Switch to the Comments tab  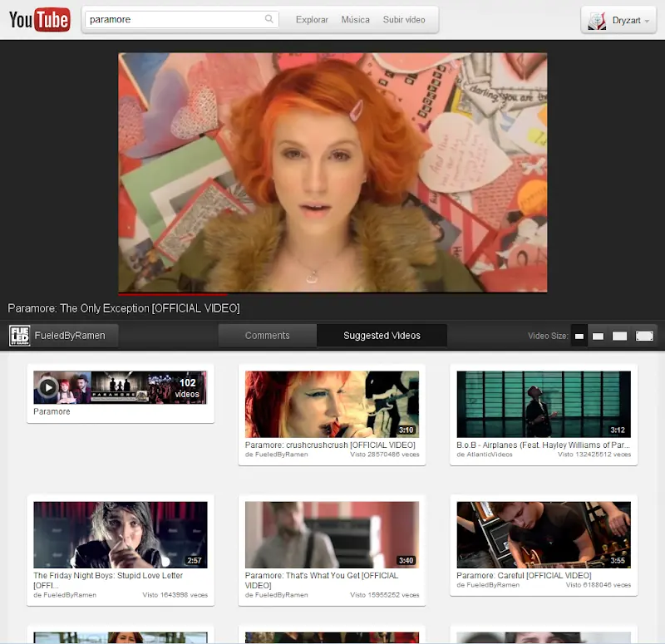[x=267, y=336]
